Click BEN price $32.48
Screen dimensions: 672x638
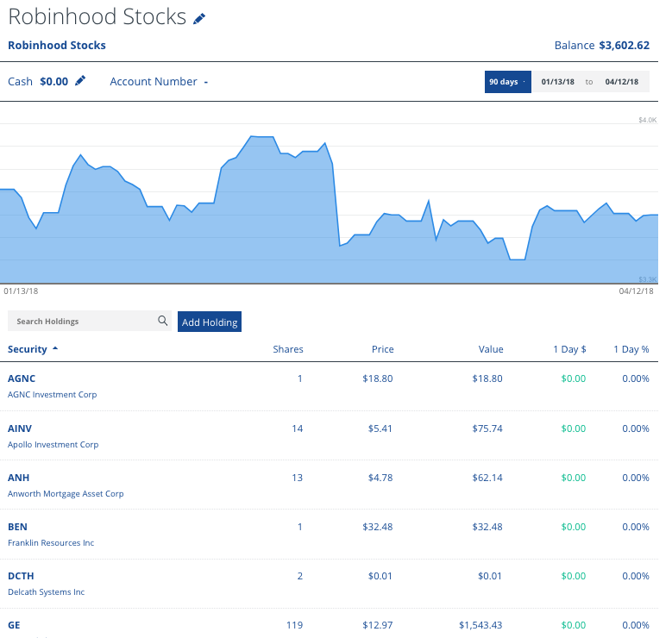[x=378, y=527]
